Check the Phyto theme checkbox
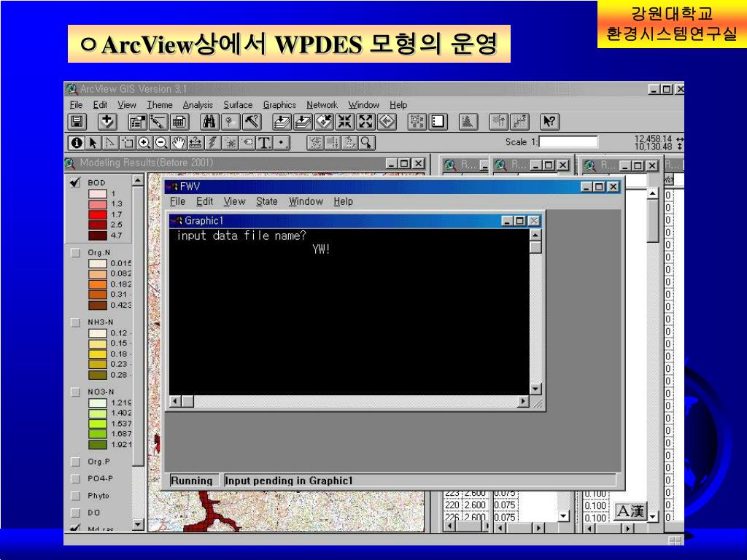Screen dimensions: 747x560 (75, 496)
